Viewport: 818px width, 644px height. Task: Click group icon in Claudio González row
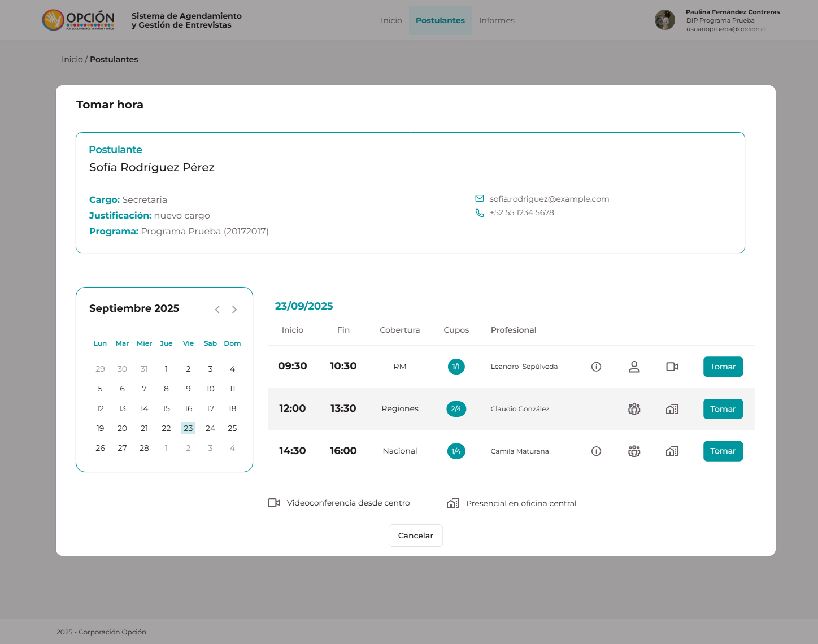(x=634, y=409)
